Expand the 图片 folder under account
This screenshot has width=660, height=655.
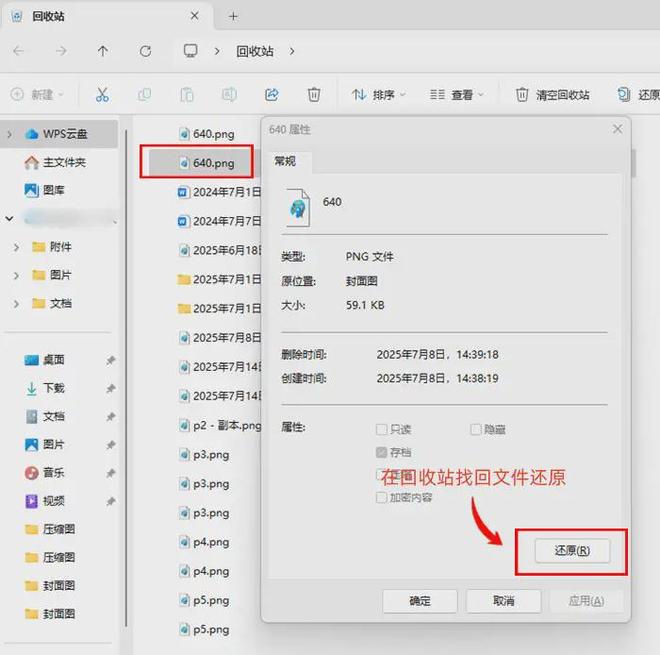pos(16,275)
